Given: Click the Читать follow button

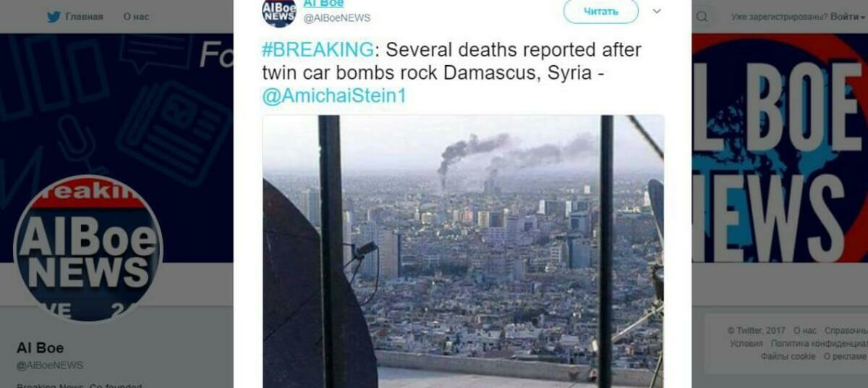Looking at the screenshot, I should tap(601, 12).
